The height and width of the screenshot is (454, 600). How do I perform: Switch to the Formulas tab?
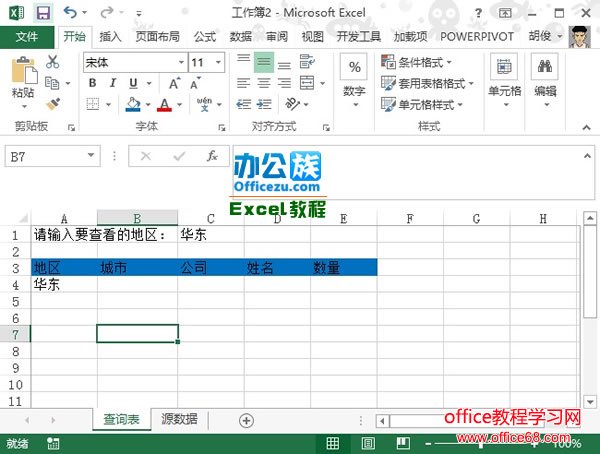[205, 37]
